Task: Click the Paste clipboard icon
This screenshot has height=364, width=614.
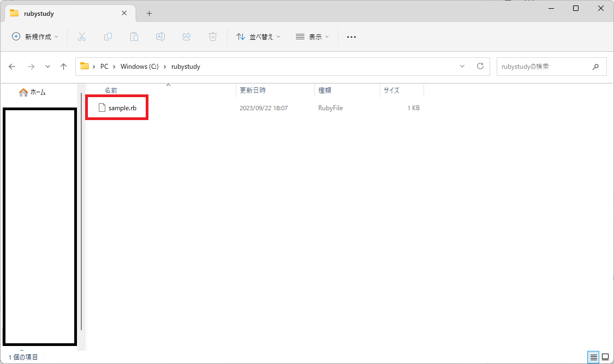Action: pyautogui.click(x=134, y=37)
